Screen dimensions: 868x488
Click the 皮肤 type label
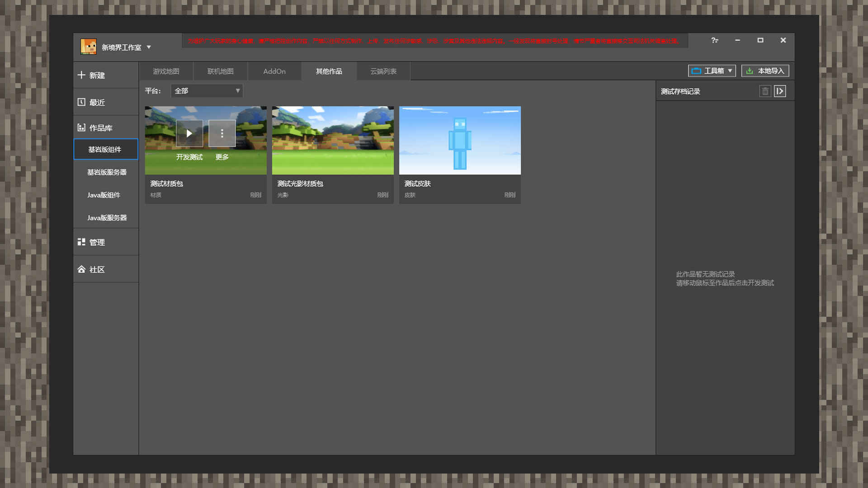pos(410,195)
